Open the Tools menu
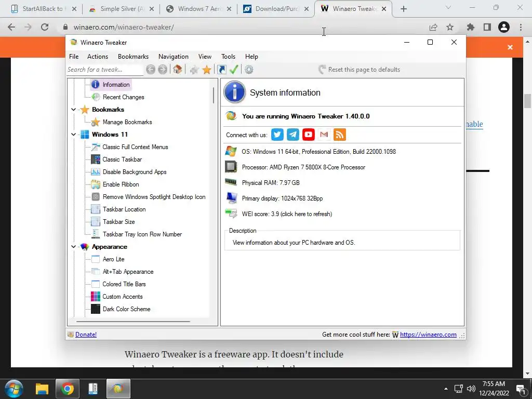Screen dimensions: 532x399 [228, 57]
